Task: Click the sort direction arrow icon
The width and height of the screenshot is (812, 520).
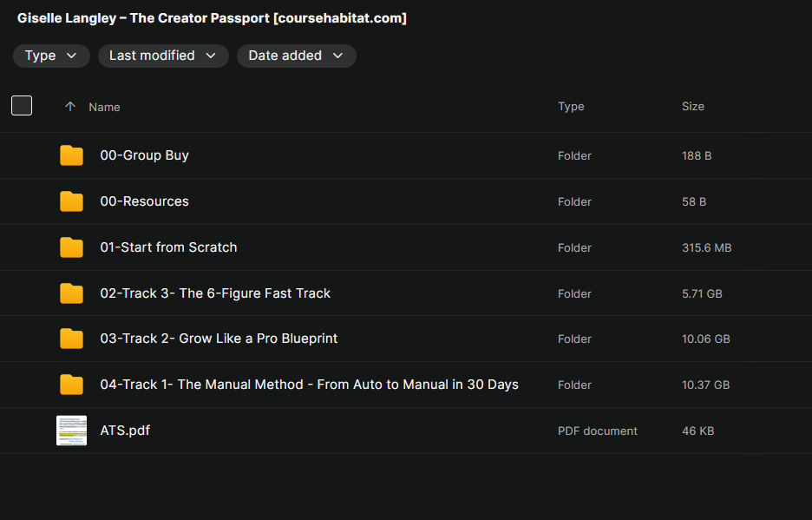Action: tap(70, 107)
